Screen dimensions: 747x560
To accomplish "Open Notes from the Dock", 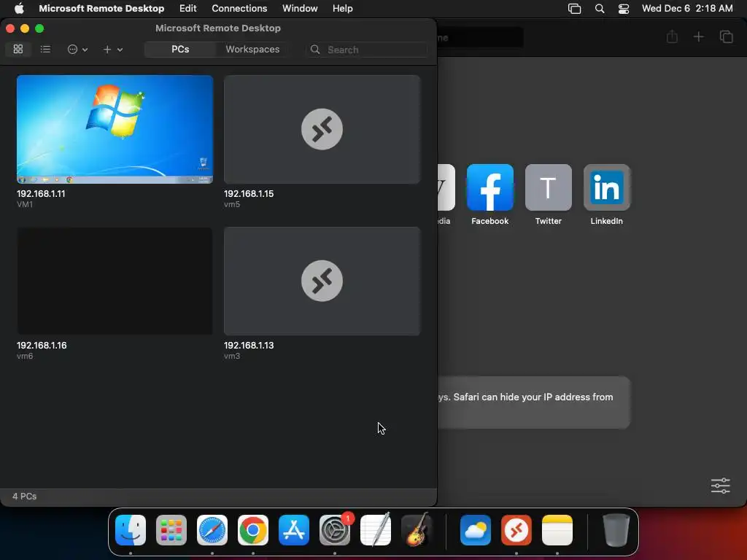I will (557, 530).
